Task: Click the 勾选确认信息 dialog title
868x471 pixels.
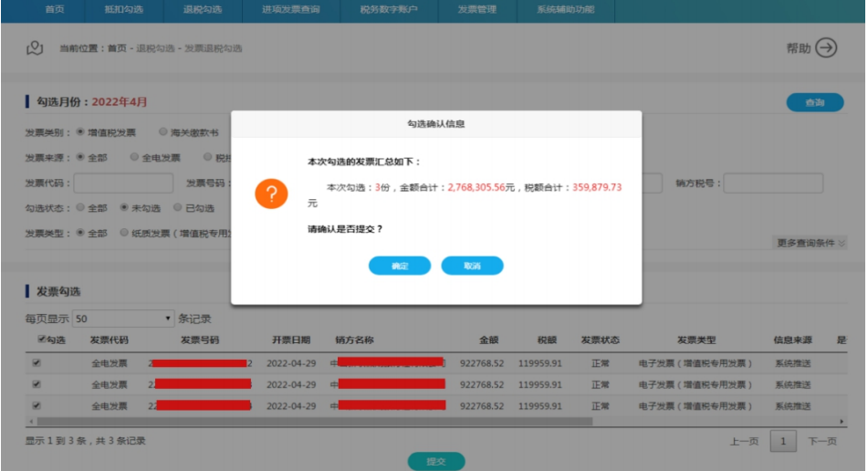Action: coord(436,124)
